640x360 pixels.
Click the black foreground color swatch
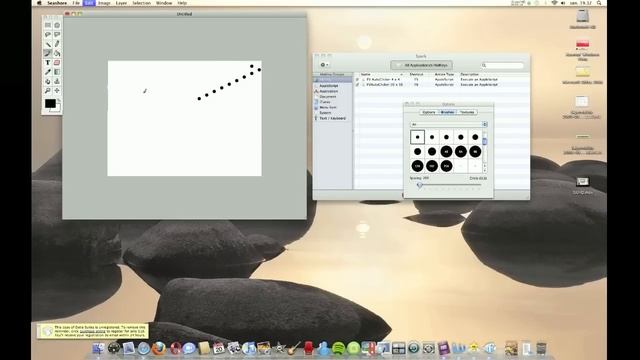pyautogui.click(x=50, y=104)
